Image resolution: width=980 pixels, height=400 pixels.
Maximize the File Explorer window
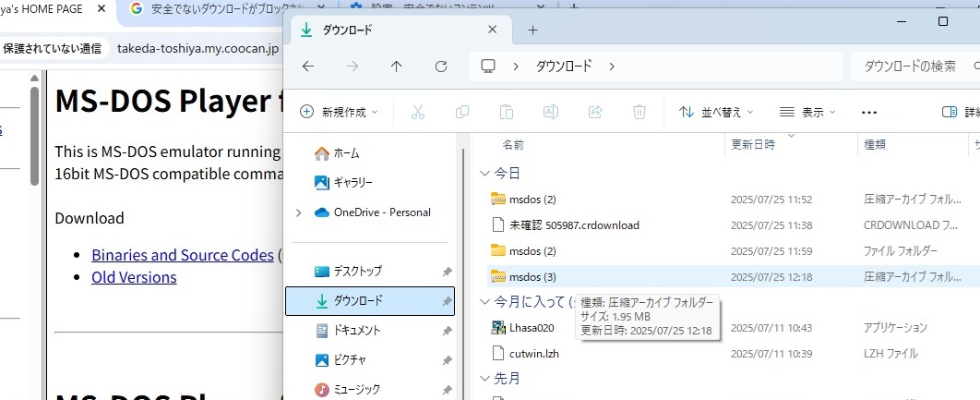click(x=943, y=21)
